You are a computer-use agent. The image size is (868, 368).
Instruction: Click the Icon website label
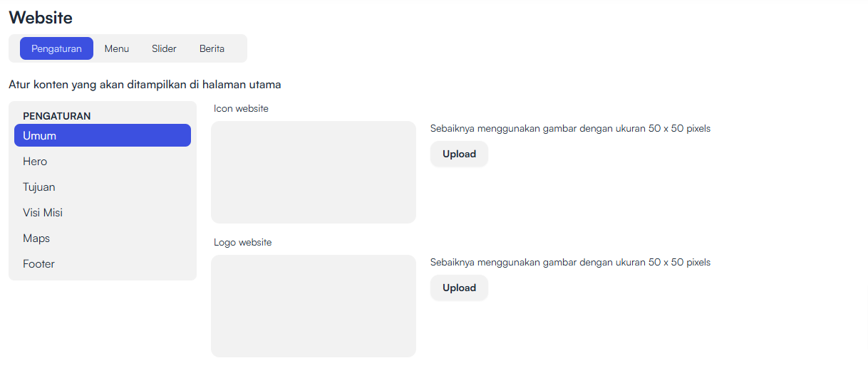tap(241, 109)
